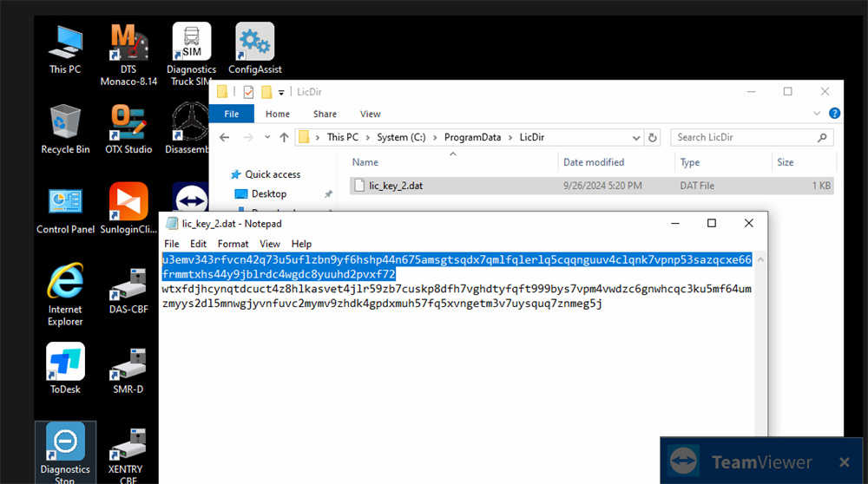Click Explorer forward navigation arrow

248,137
